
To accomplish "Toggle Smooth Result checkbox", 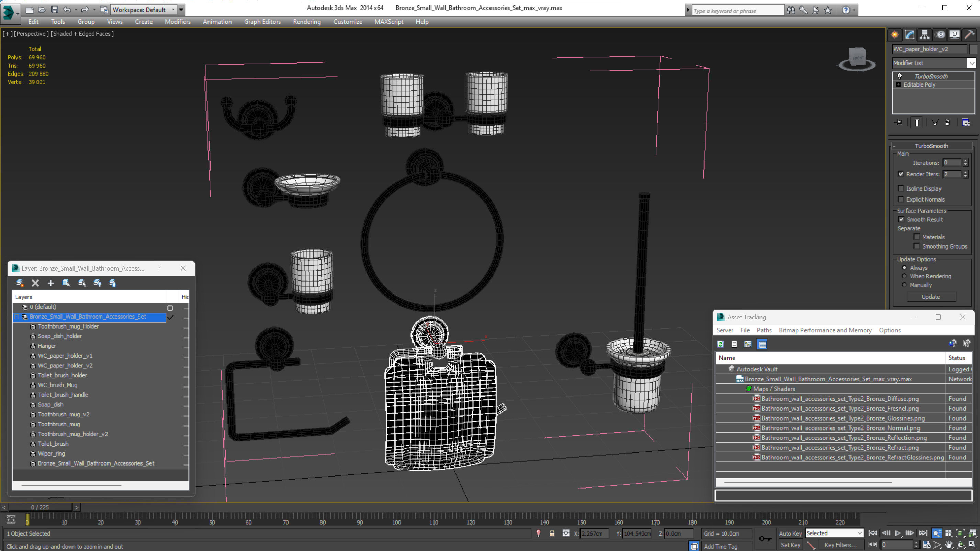I will 901,219.
